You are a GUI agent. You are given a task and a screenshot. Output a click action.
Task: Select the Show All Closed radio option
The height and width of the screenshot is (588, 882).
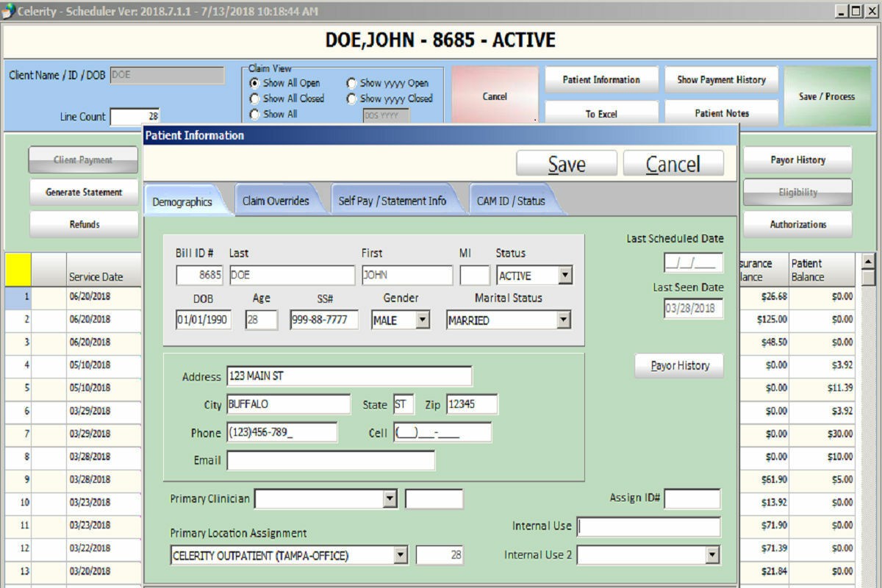tap(255, 98)
